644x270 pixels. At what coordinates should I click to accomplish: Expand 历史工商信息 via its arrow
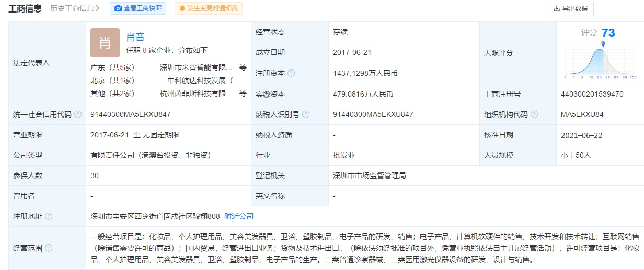point(98,8)
